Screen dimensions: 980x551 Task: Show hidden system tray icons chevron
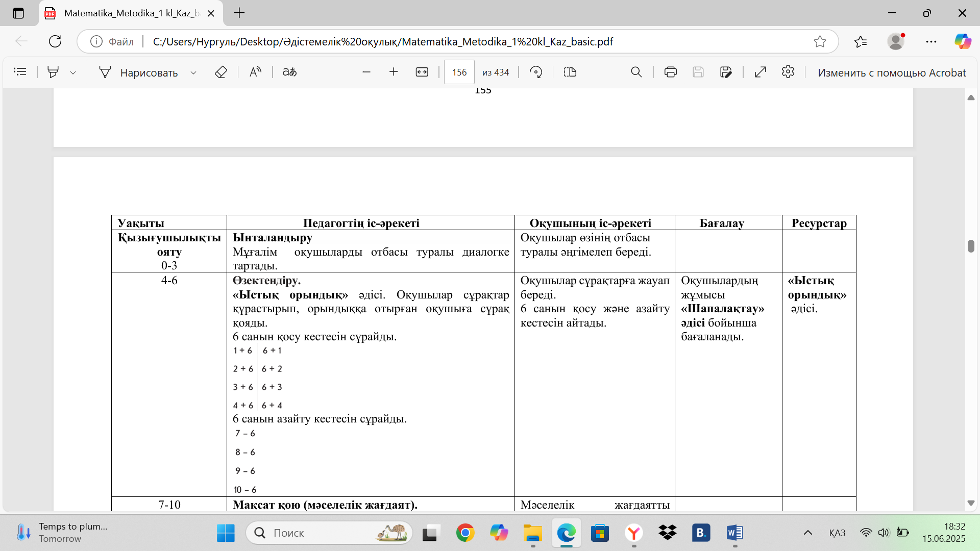coord(807,533)
